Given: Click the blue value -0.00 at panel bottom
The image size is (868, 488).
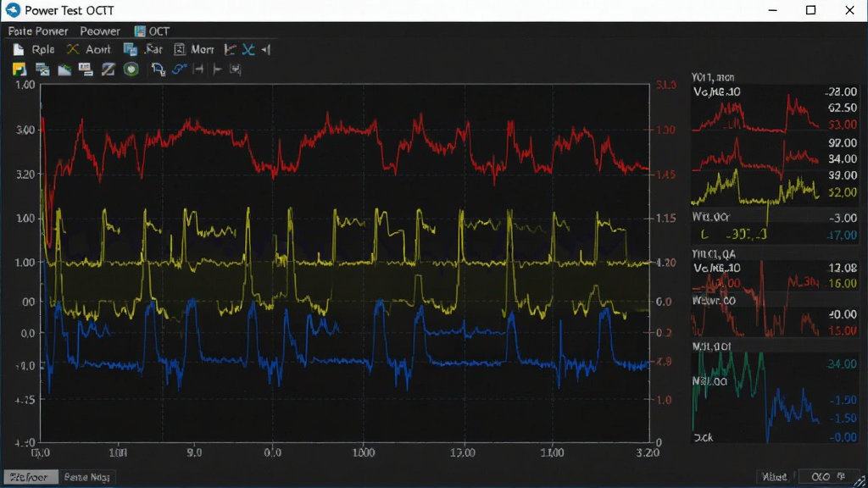Looking at the screenshot, I should [x=843, y=437].
